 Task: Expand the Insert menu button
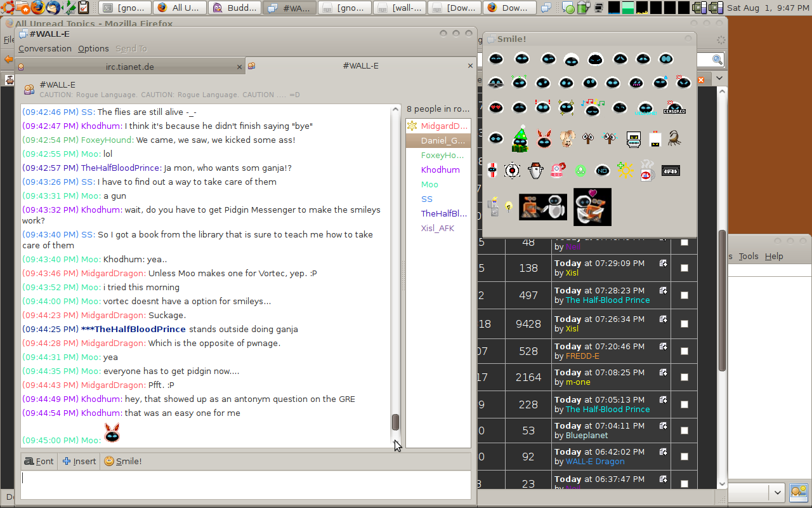click(x=79, y=462)
